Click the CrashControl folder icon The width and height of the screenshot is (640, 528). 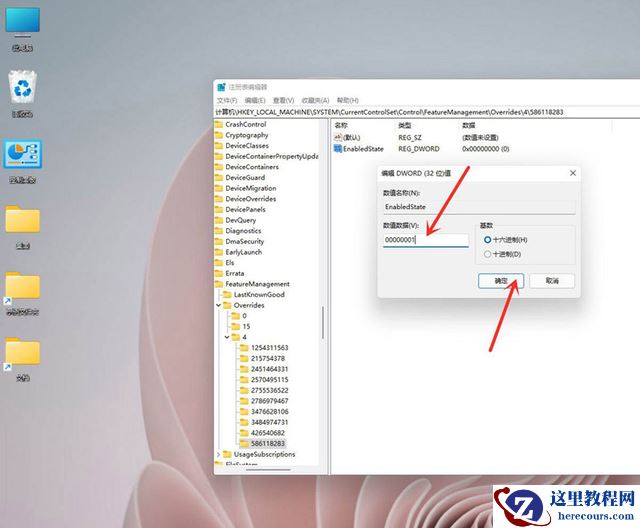(219, 124)
